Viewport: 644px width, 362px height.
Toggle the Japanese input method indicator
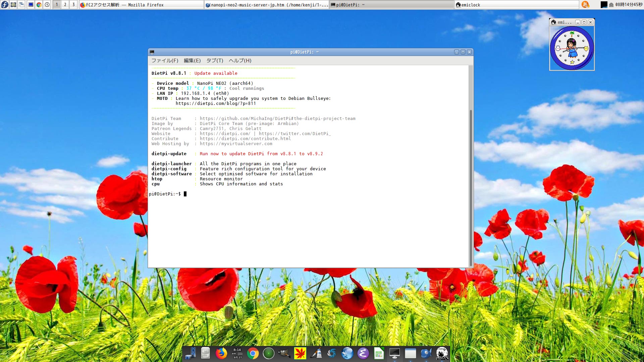coord(585,5)
